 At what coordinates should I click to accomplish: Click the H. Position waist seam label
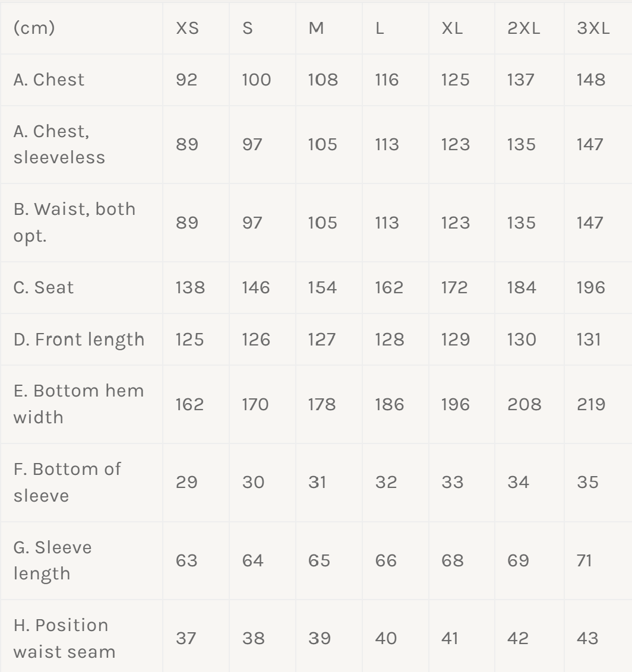coord(64,638)
